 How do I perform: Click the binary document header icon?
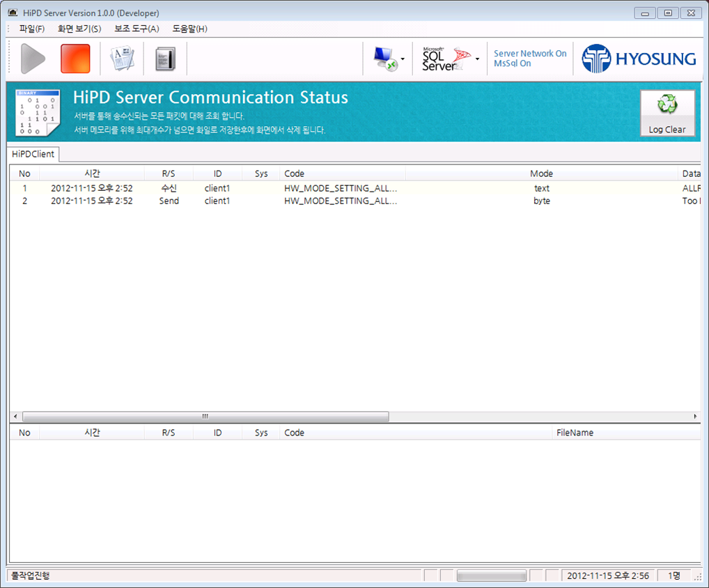38,113
